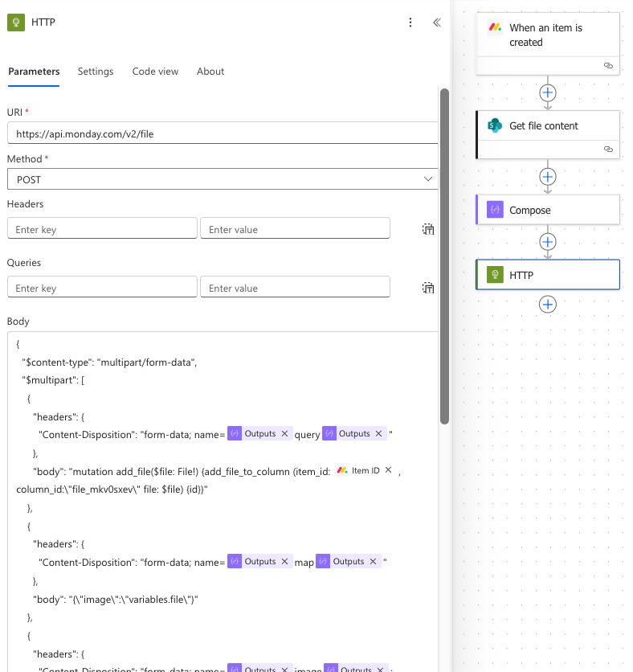This screenshot has width=633, height=672.
Task: Click the parameters panel vertical scrollbar
Action: pyautogui.click(x=444, y=257)
